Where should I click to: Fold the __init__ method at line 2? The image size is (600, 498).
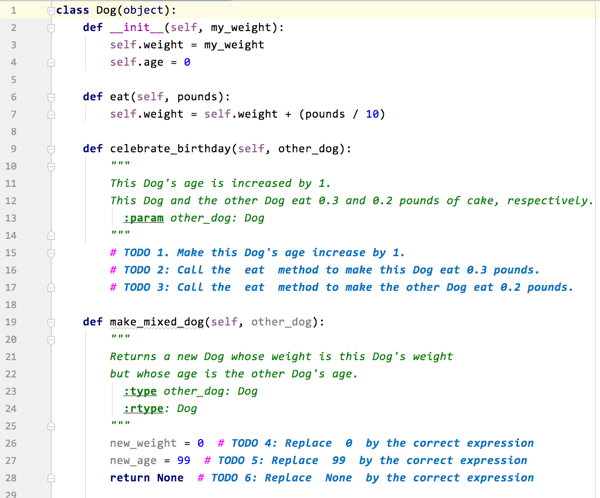pos(52,28)
